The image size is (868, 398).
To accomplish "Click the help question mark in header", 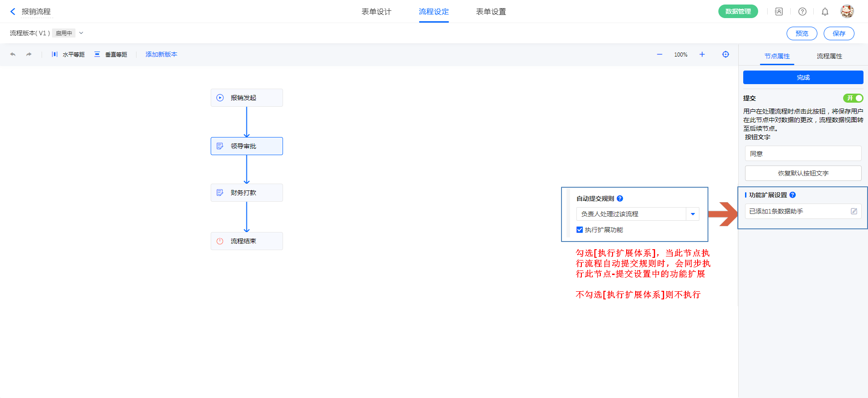I will [802, 12].
